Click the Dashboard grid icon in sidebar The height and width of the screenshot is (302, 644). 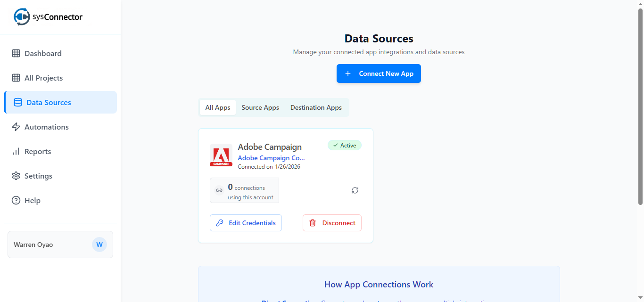[16, 53]
